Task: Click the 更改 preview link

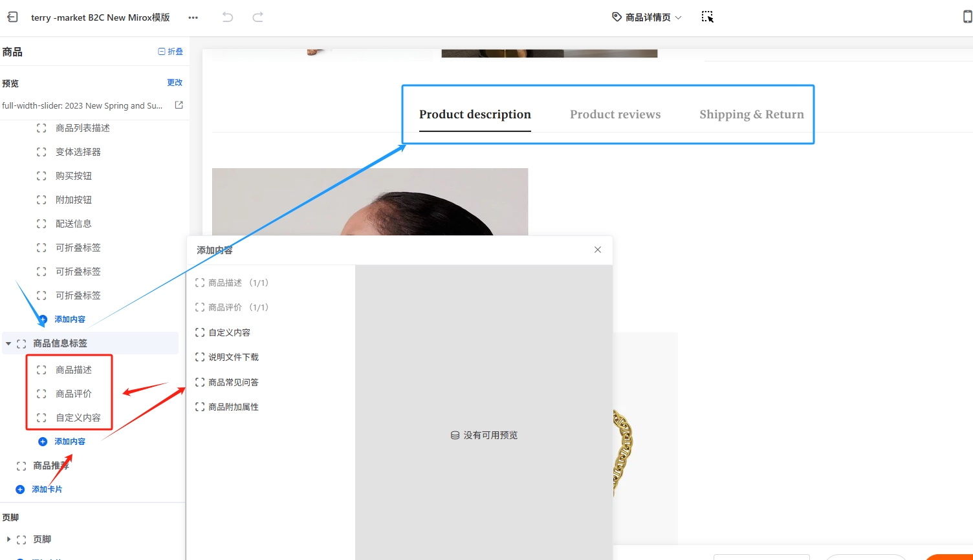Action: 175,83
